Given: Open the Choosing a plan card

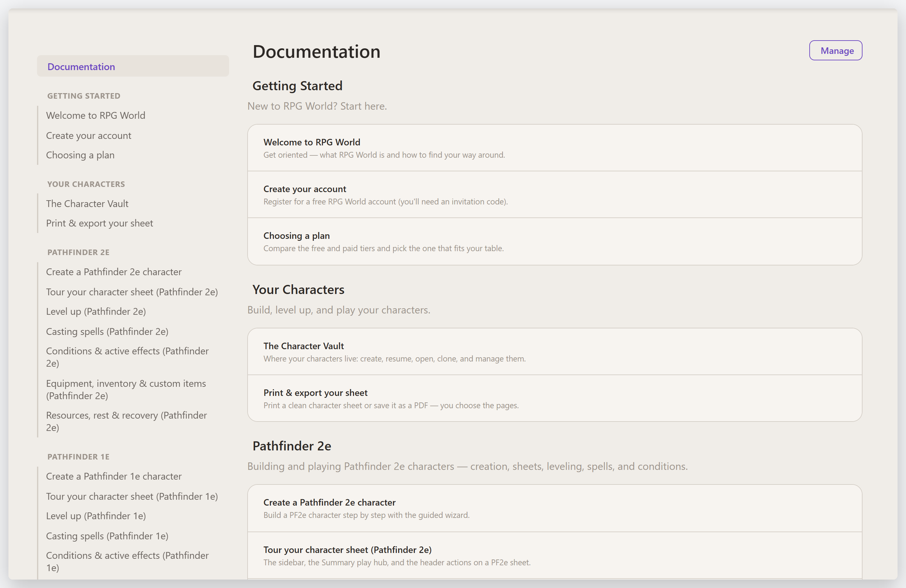Looking at the screenshot, I should [554, 241].
